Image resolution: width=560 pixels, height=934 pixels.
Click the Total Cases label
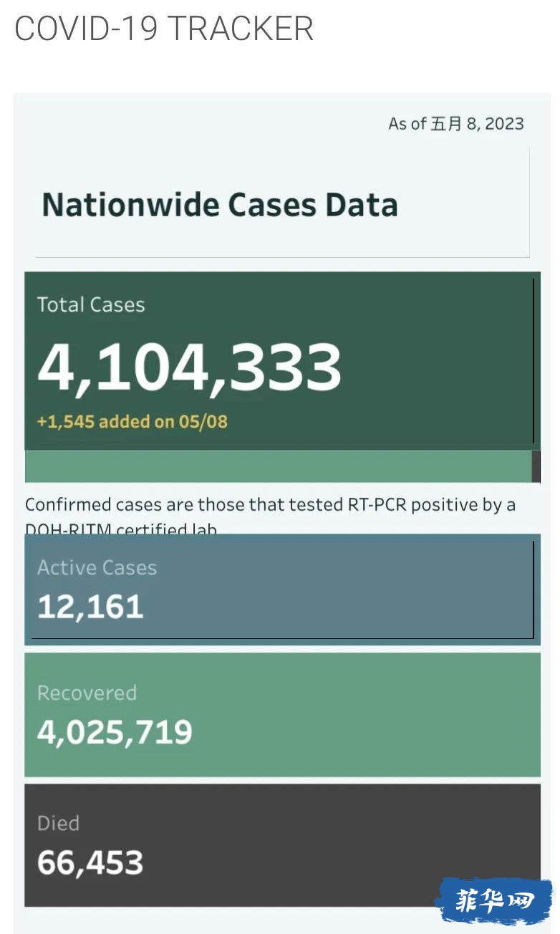pos(91,305)
